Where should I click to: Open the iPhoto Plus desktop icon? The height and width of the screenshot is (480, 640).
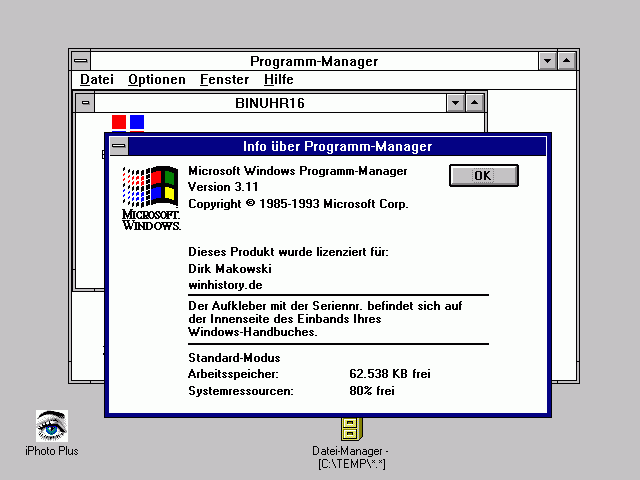click(52, 426)
